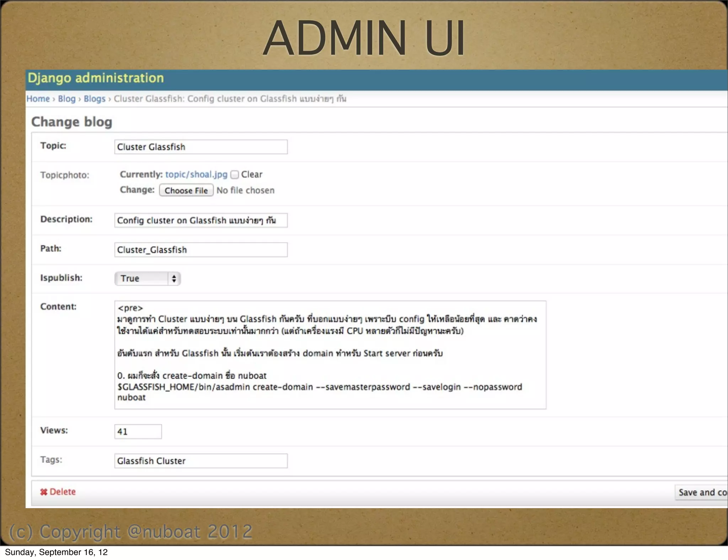Click the red Delete link
Screen dimensions: 728x560
[x=63, y=492]
